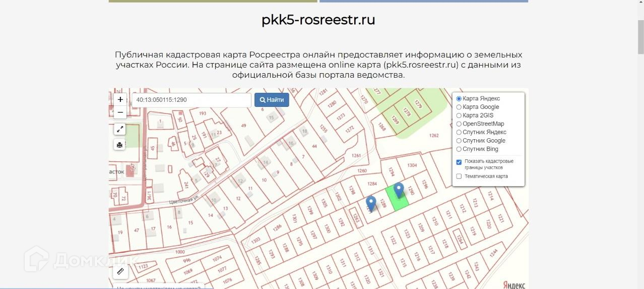Select Спутник Google radio option
Screen dimensions: 644x289
pos(459,141)
